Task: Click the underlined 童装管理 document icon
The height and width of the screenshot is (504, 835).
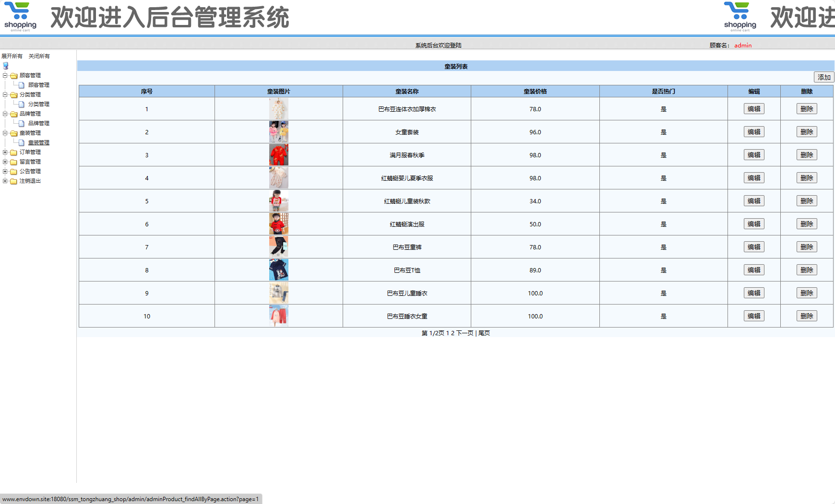Action: [x=23, y=142]
